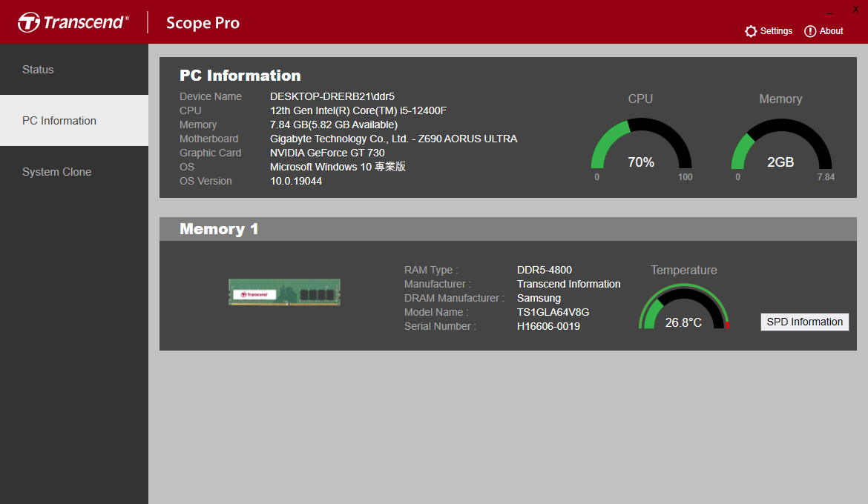Screen dimensions: 868x504
Task: Click the Settings label
Action: [x=776, y=31]
